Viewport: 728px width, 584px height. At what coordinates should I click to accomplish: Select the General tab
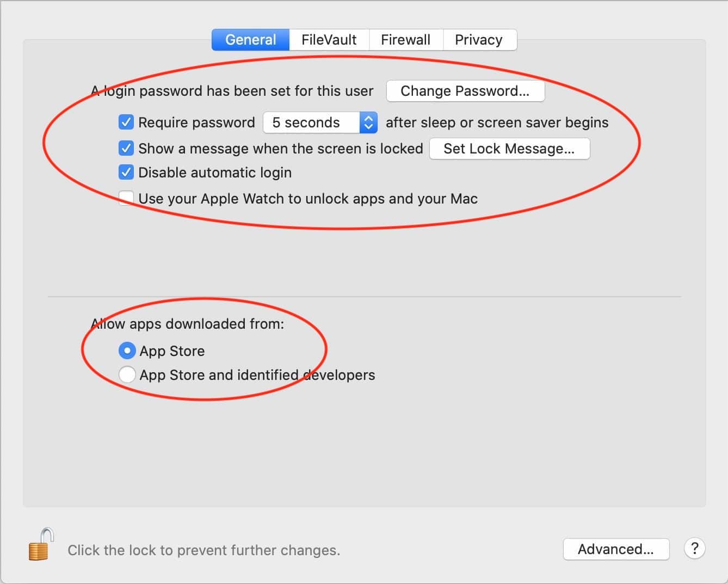pos(250,40)
